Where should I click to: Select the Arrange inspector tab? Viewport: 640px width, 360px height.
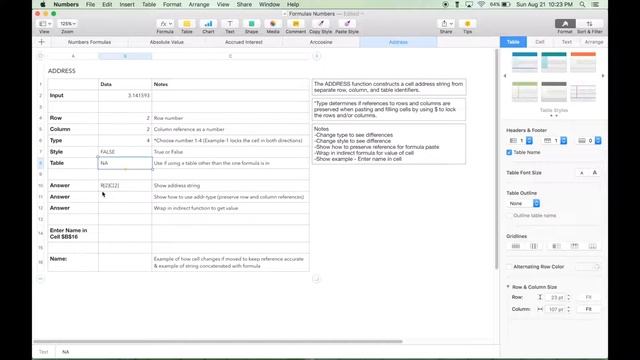click(593, 42)
